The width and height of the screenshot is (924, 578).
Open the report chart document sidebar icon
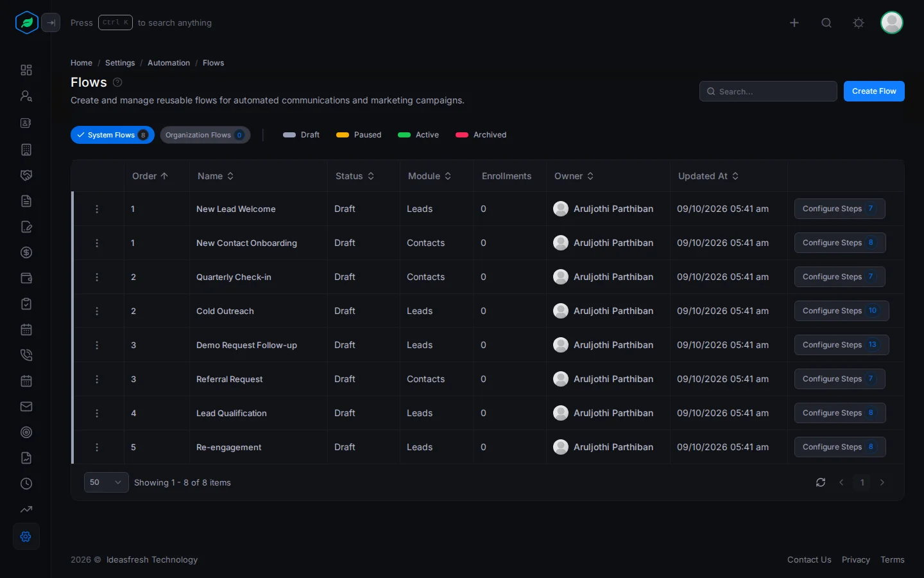click(26, 458)
